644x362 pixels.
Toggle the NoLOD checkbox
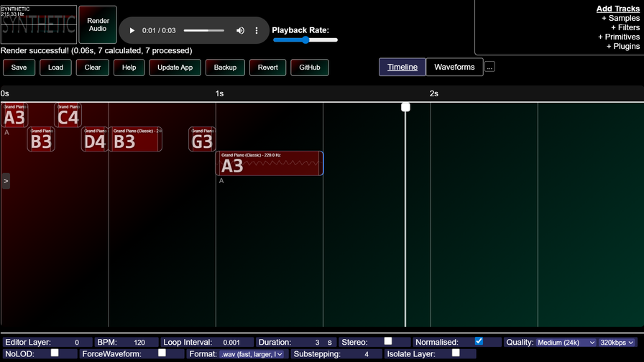[x=55, y=353]
